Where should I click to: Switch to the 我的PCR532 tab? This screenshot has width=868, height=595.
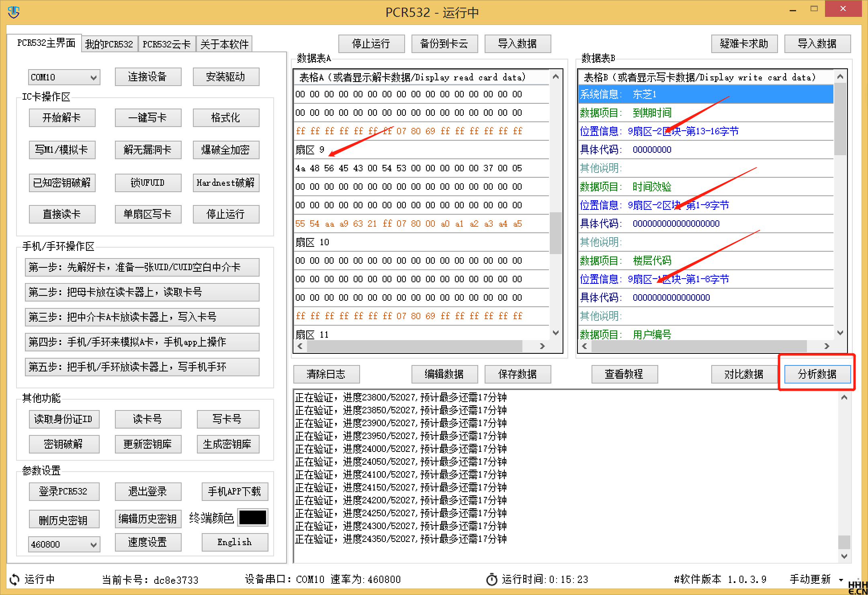(x=109, y=43)
